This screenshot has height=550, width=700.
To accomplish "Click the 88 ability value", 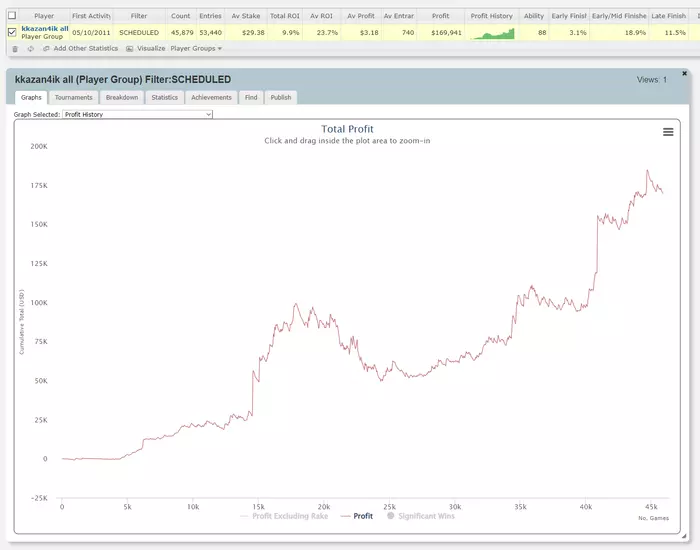I will [x=542, y=33].
